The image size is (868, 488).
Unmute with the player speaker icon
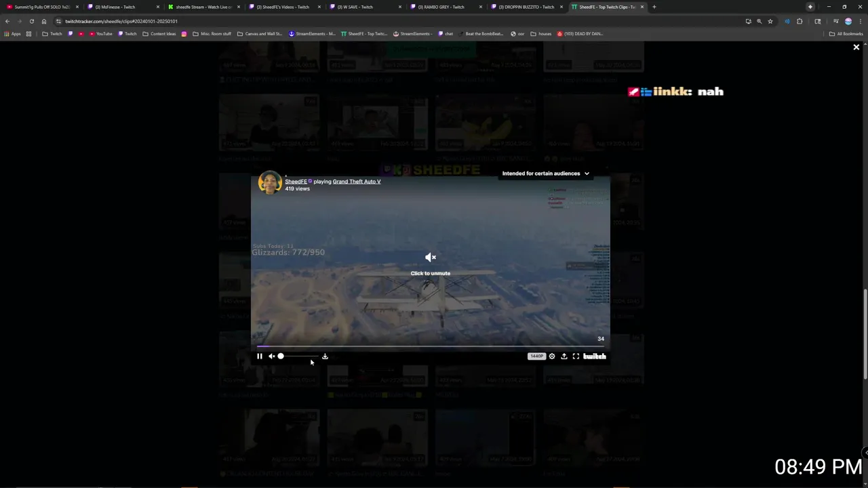[271, 356]
